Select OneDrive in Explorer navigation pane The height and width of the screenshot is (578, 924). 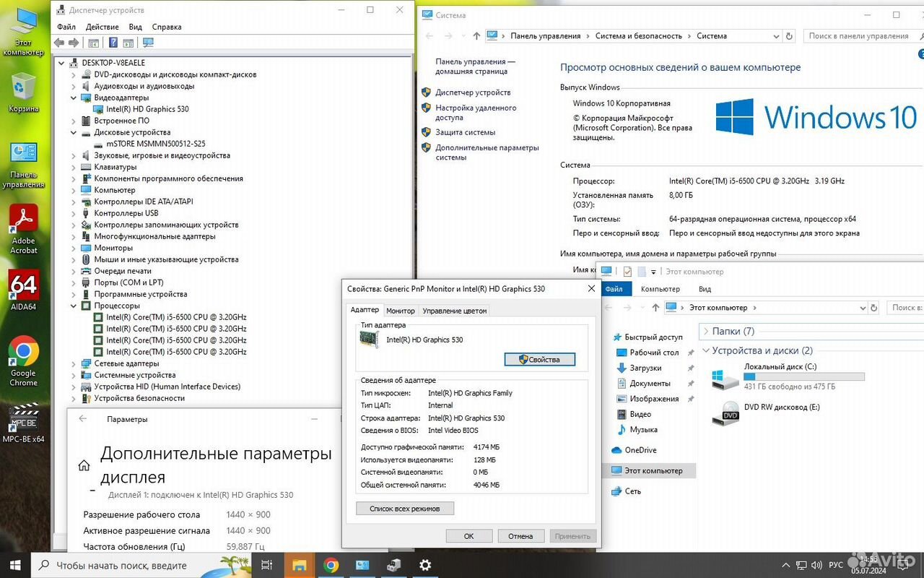point(640,450)
